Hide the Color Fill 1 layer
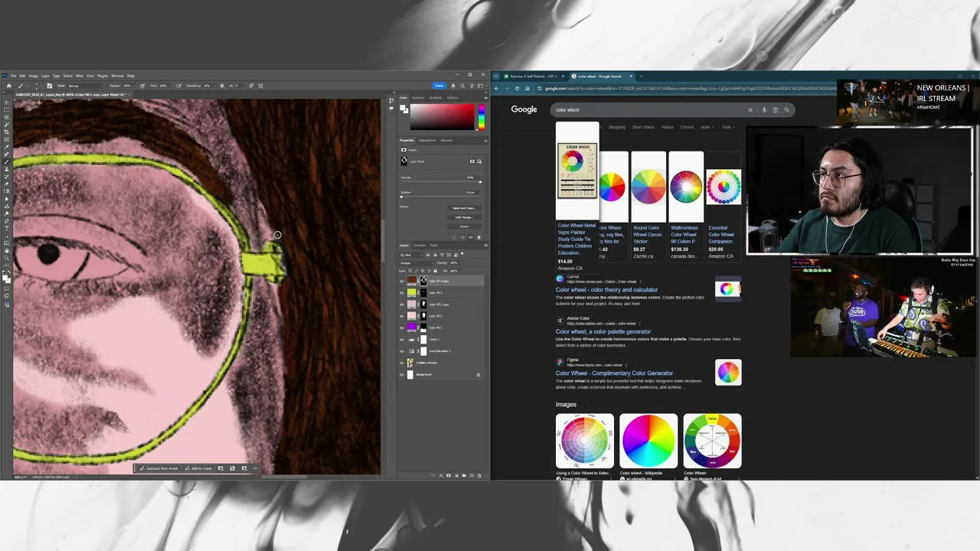 tap(402, 328)
